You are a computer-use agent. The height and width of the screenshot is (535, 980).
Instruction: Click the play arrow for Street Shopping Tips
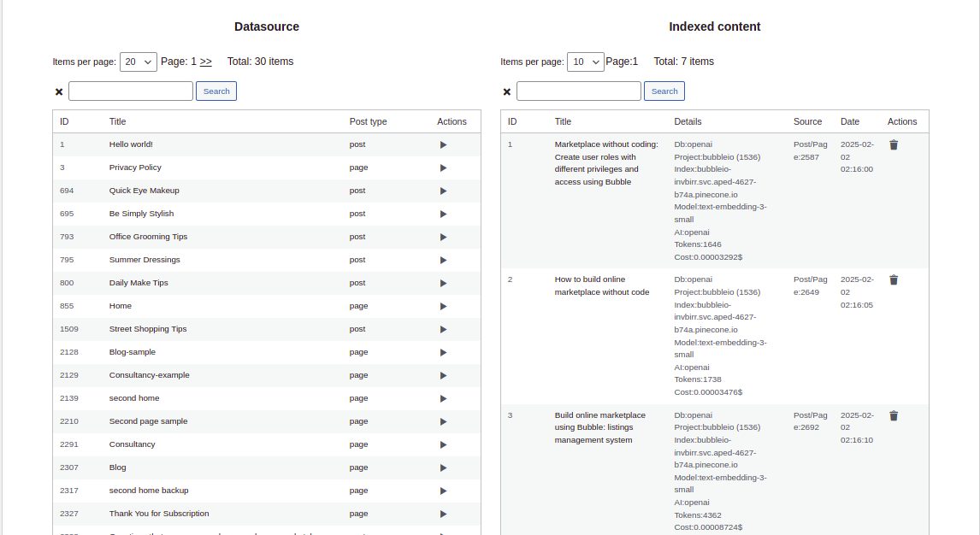[x=443, y=330]
